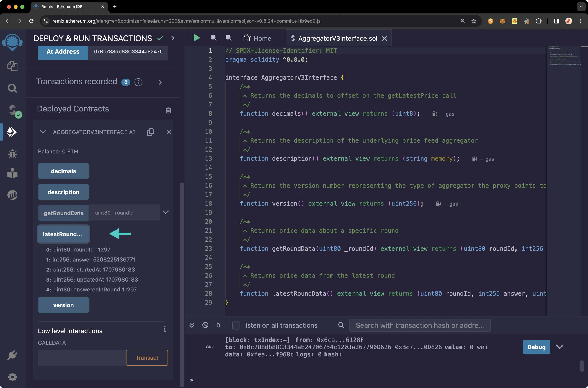Image resolution: width=588 pixels, height=388 pixels.
Task: Call the latestRoundData function button
Action: tap(63, 234)
